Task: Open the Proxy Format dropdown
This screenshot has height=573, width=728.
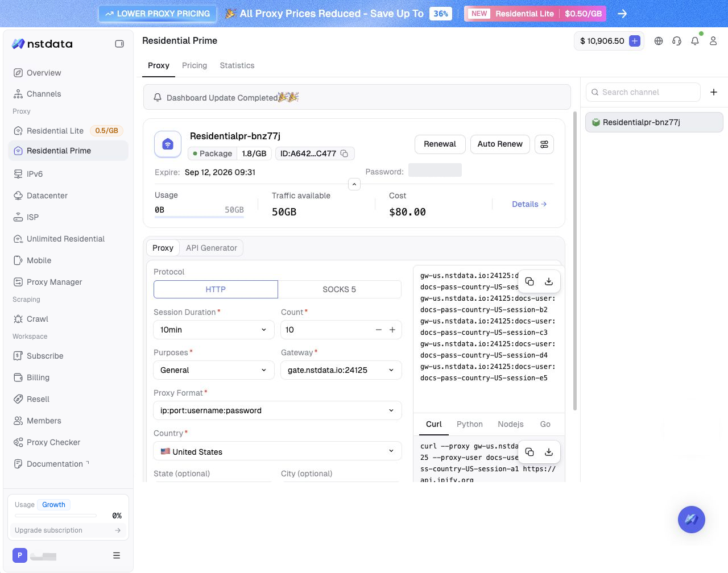Action: 278,410
